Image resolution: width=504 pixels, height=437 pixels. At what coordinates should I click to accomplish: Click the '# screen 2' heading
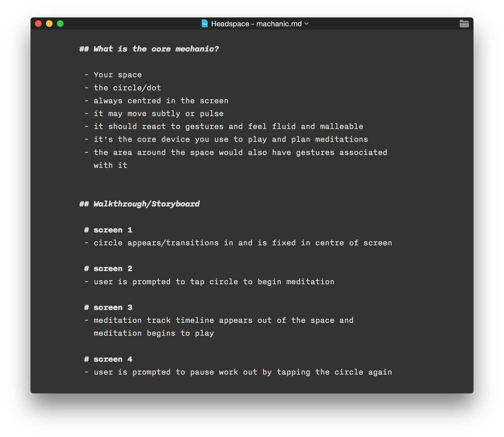[x=108, y=269]
